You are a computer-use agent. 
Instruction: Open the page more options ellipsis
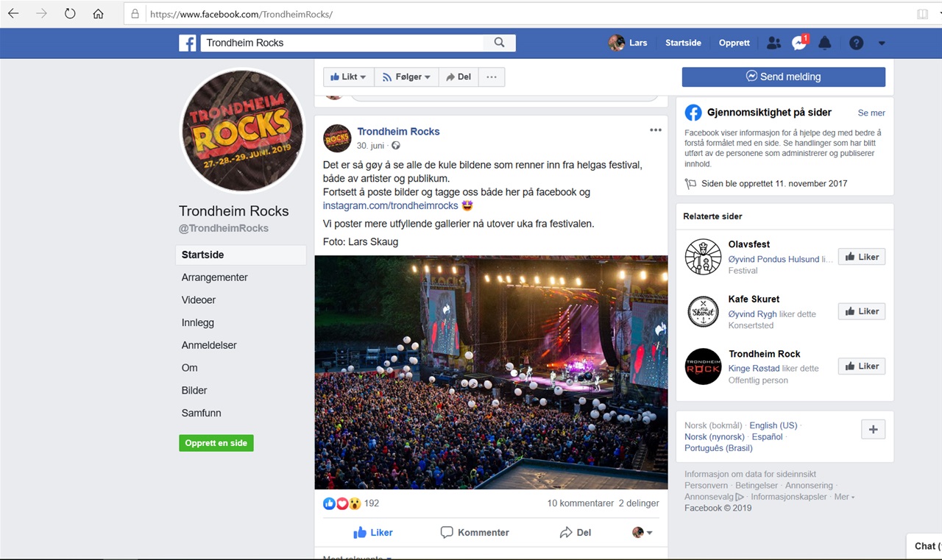[492, 77]
